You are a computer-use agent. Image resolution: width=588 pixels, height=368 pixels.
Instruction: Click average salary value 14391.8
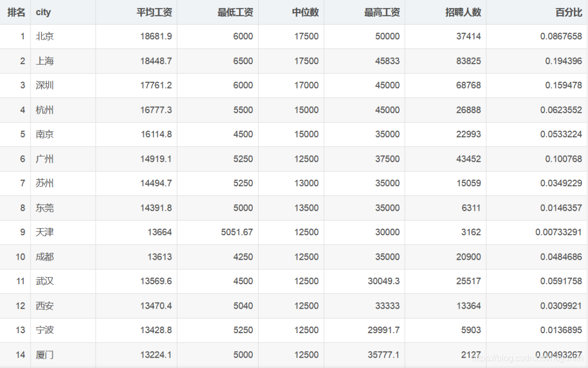tap(156, 208)
